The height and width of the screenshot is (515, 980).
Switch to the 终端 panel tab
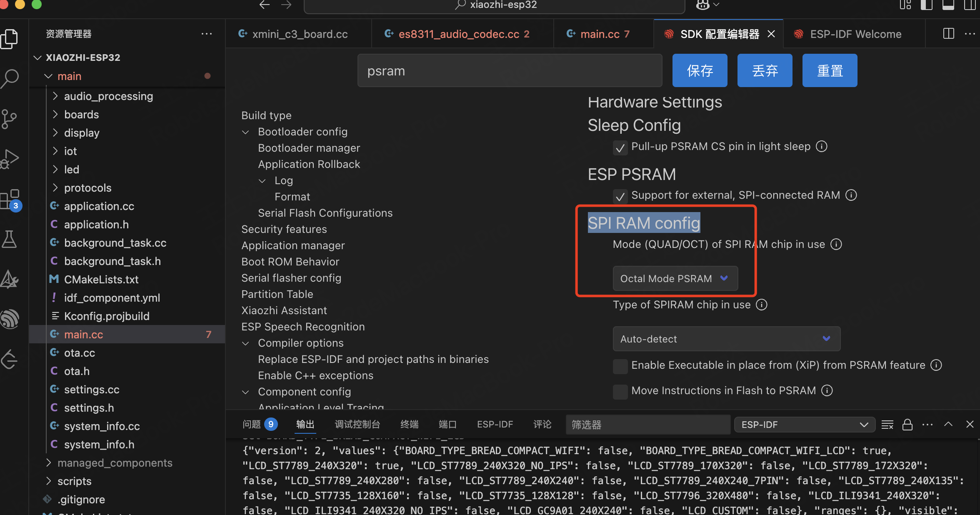(409, 424)
